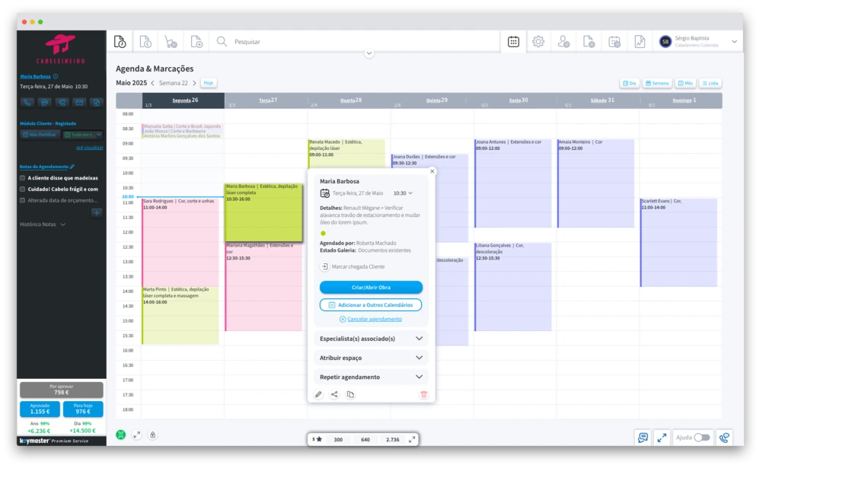
Task: Toggle the Ajuda help switch
Action: [701, 438]
